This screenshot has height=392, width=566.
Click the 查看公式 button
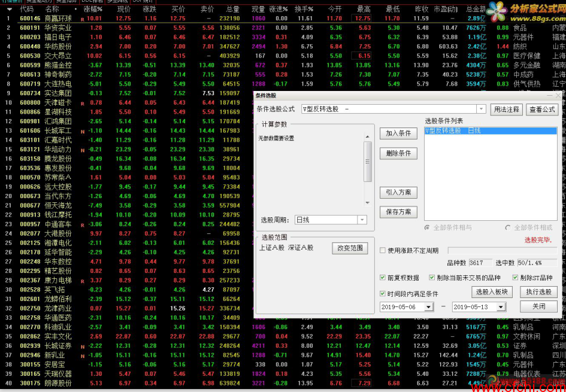click(x=542, y=110)
